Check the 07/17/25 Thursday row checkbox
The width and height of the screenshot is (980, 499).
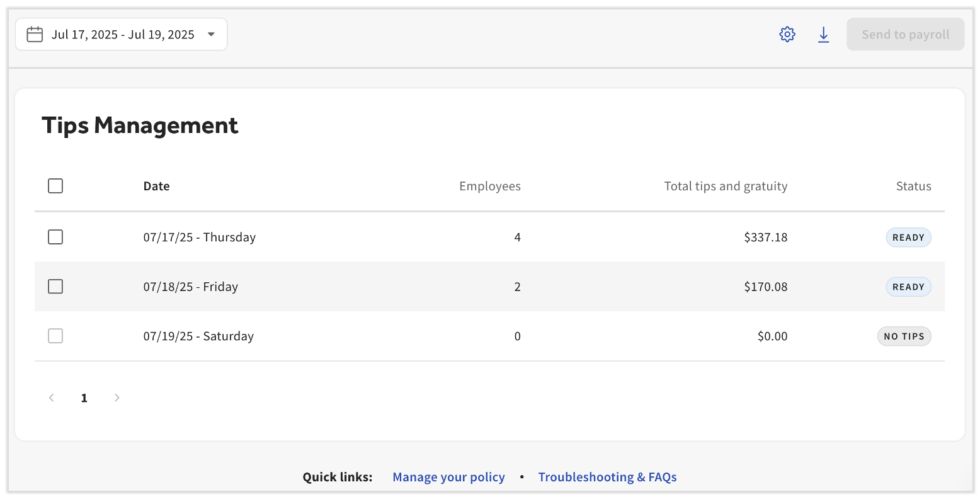coord(55,237)
